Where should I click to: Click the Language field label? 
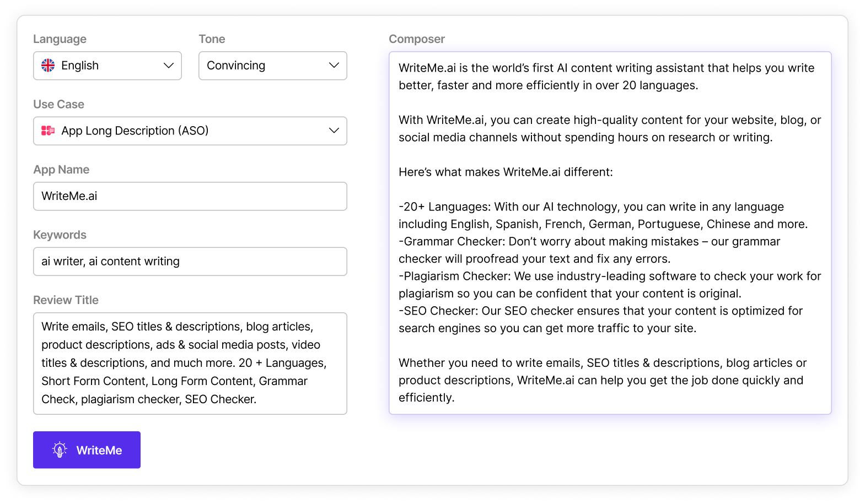60,39
